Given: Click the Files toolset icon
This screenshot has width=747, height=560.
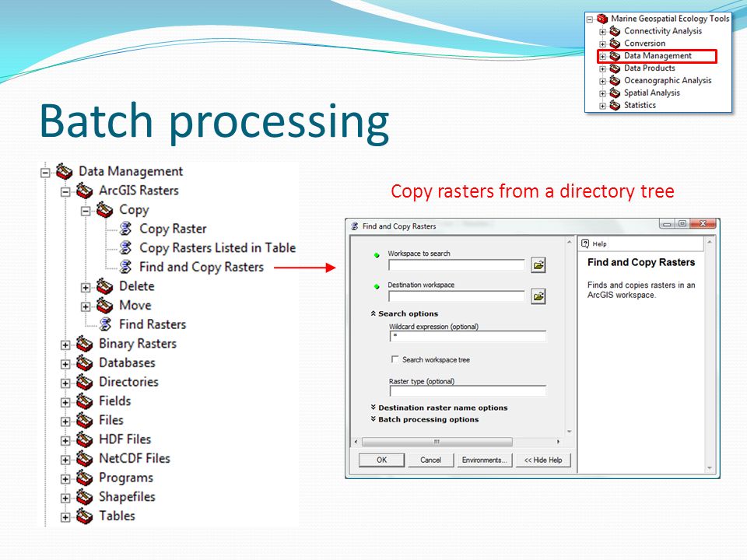Looking at the screenshot, I should point(84,420).
